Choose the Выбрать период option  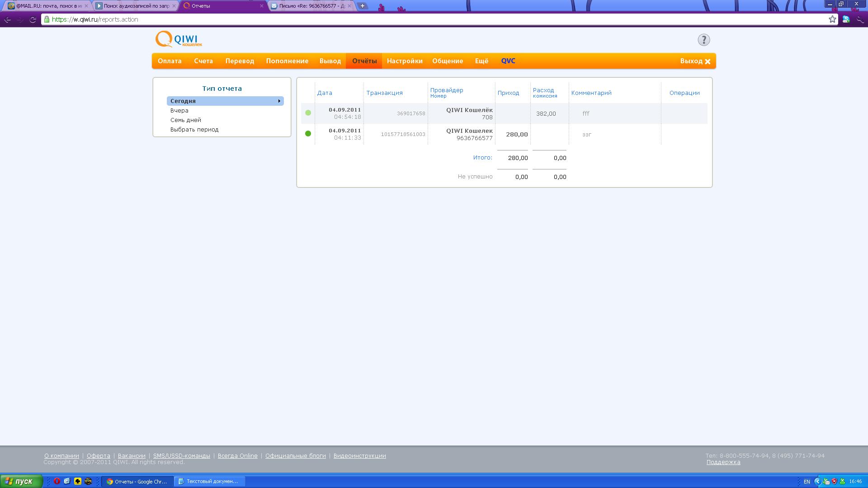[x=194, y=129]
